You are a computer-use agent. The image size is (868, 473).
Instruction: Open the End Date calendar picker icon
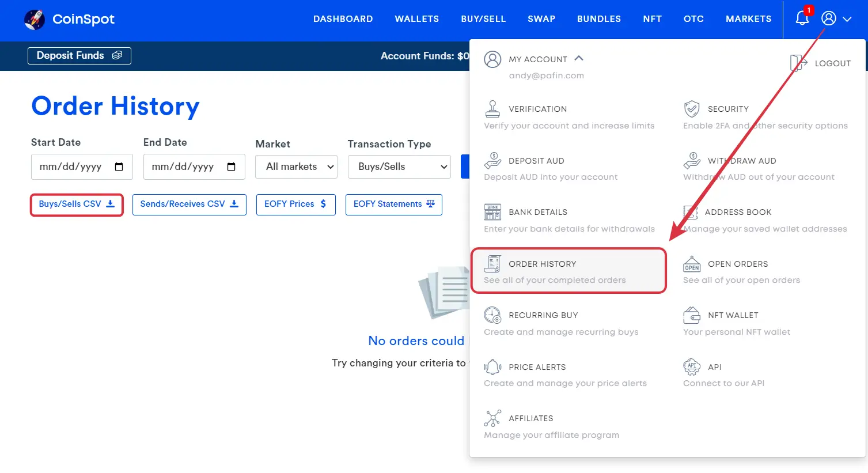232,167
